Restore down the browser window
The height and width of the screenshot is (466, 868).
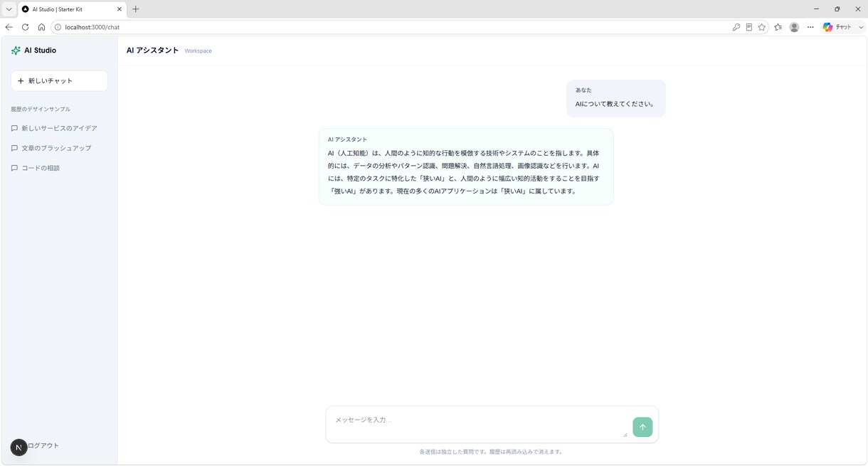pyautogui.click(x=837, y=9)
